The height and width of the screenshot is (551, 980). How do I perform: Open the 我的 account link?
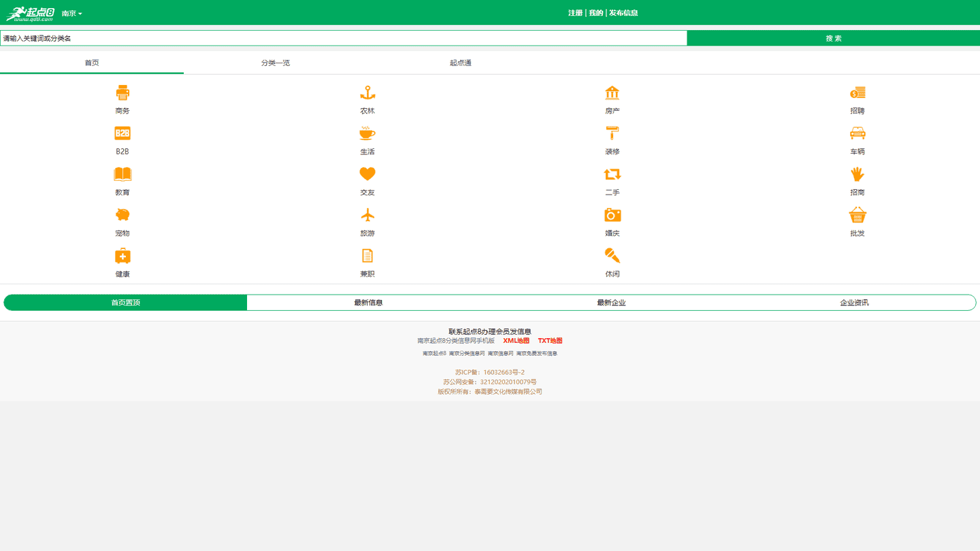point(595,13)
